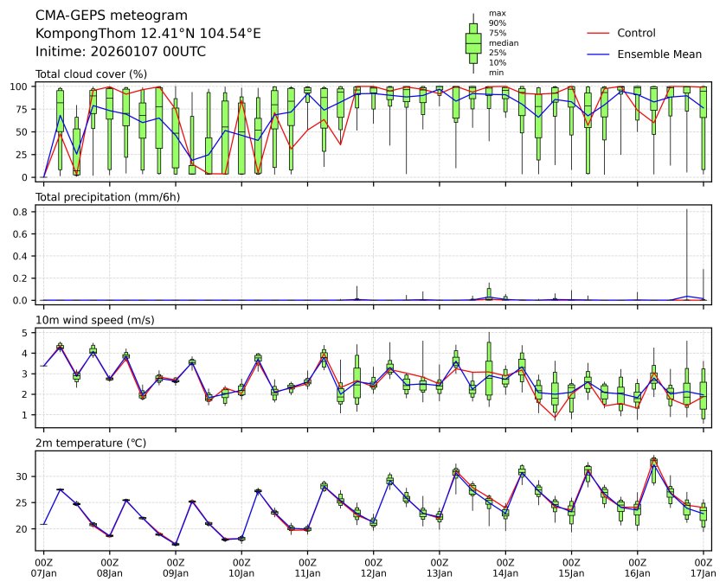
Task: Click the "00Z 17Jan" time axis label
Action: point(703,566)
